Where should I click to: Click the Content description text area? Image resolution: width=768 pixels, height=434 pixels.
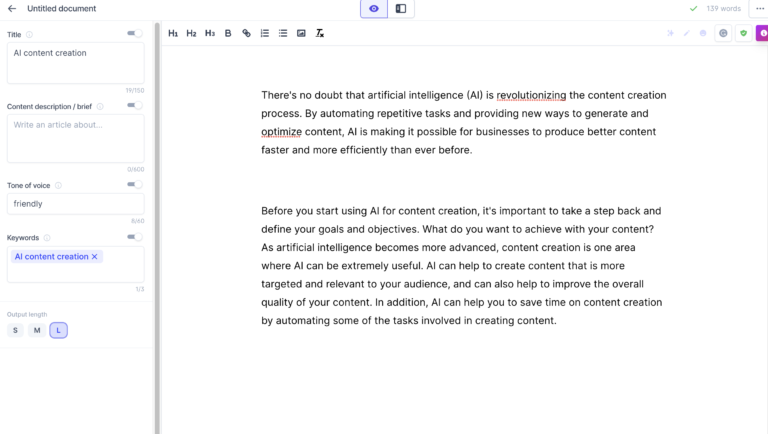[x=75, y=138]
